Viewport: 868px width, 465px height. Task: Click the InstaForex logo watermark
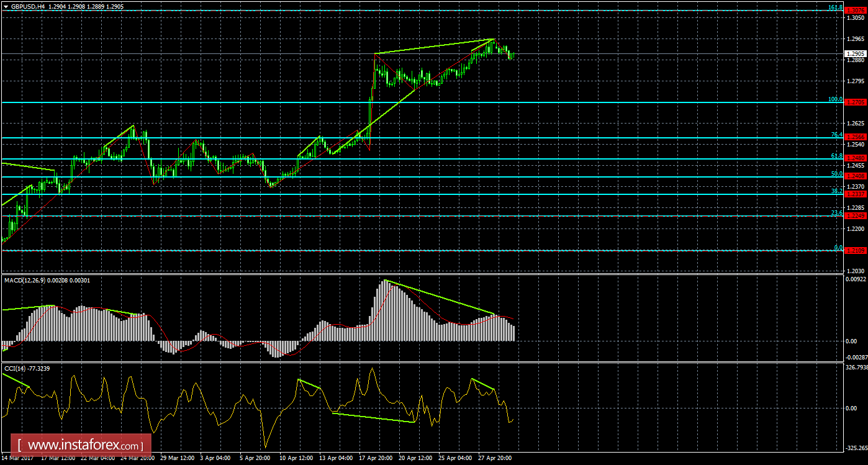(79, 445)
